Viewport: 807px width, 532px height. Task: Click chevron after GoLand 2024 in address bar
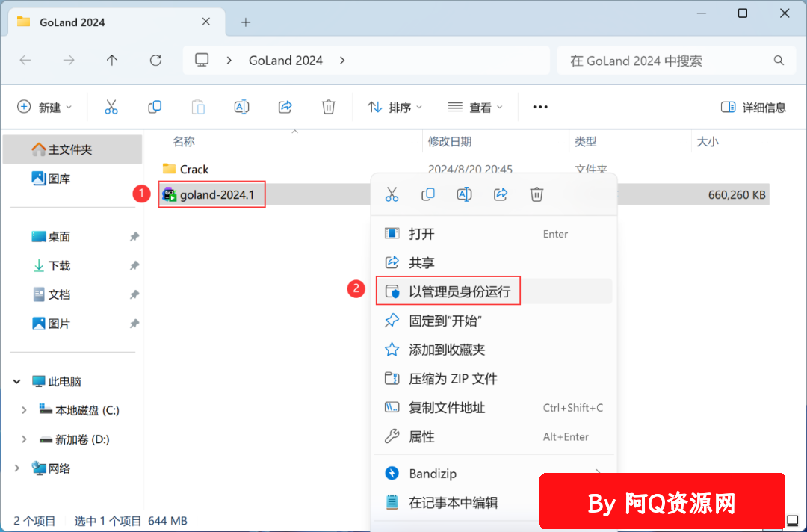click(x=342, y=61)
